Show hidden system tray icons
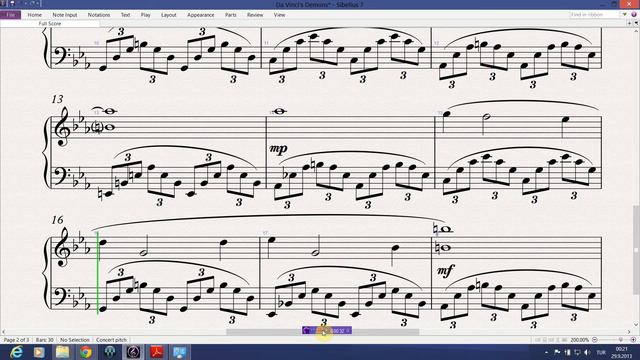640x360 pixels. 547,352
